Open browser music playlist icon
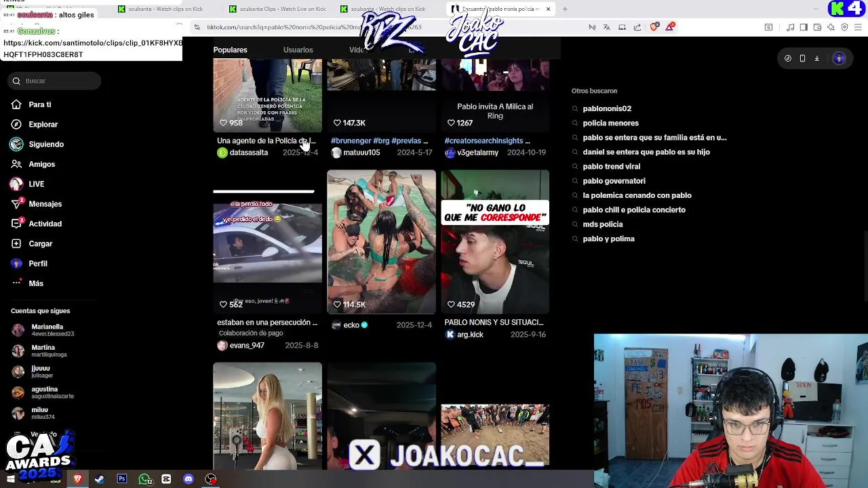868x488 pixels. (x=790, y=27)
